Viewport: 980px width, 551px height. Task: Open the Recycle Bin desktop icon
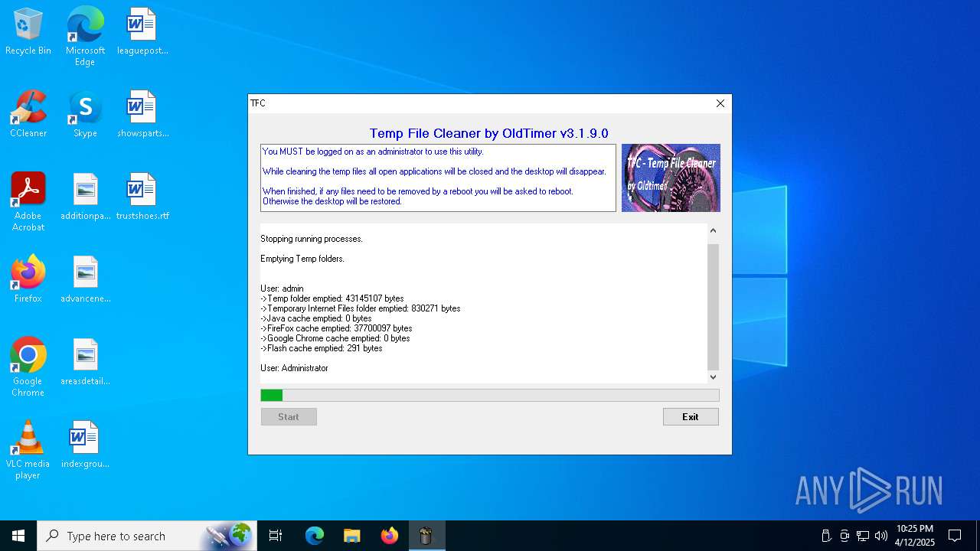28,31
